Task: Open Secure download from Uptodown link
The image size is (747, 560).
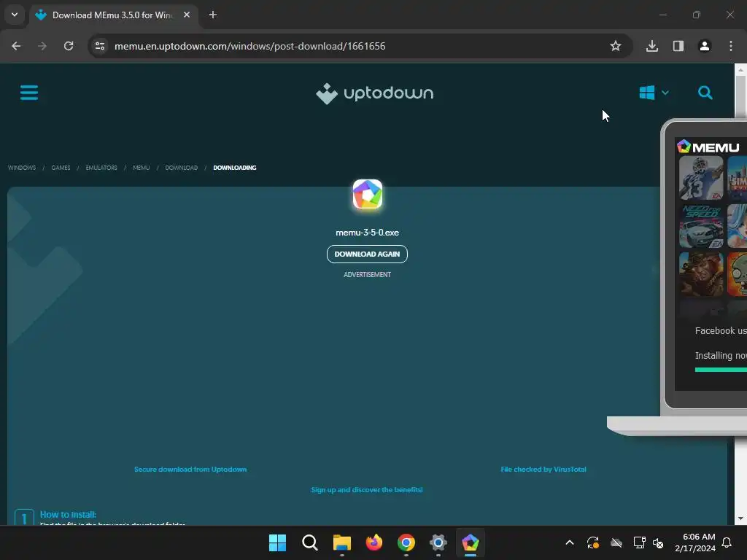Action: 190,469
